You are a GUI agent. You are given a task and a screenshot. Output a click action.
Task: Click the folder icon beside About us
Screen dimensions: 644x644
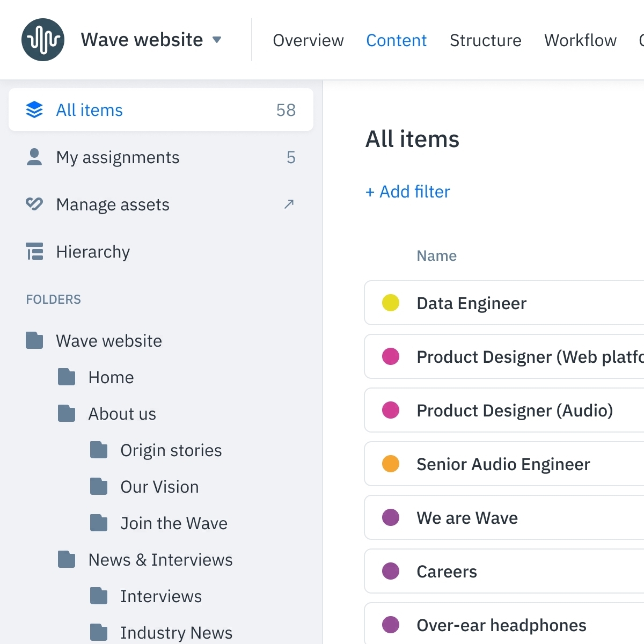coord(66,413)
